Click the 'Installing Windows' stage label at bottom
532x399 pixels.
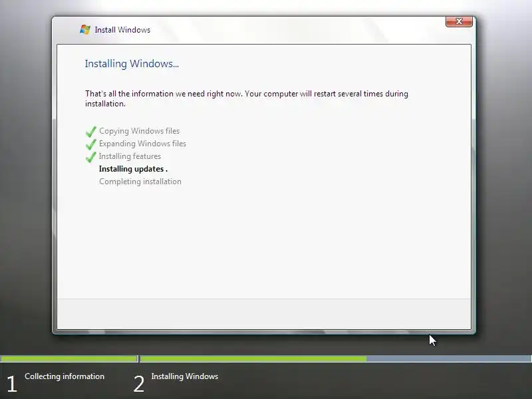[185, 376]
